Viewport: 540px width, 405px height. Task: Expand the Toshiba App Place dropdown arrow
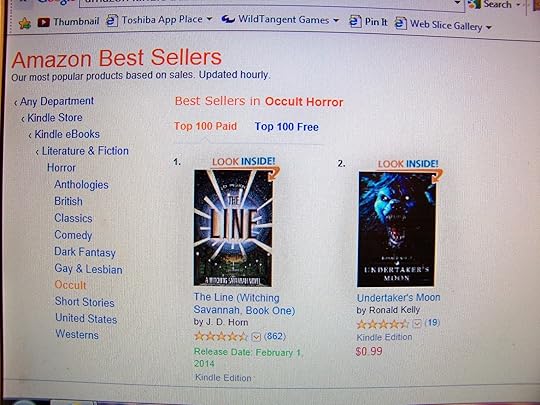click(x=209, y=19)
